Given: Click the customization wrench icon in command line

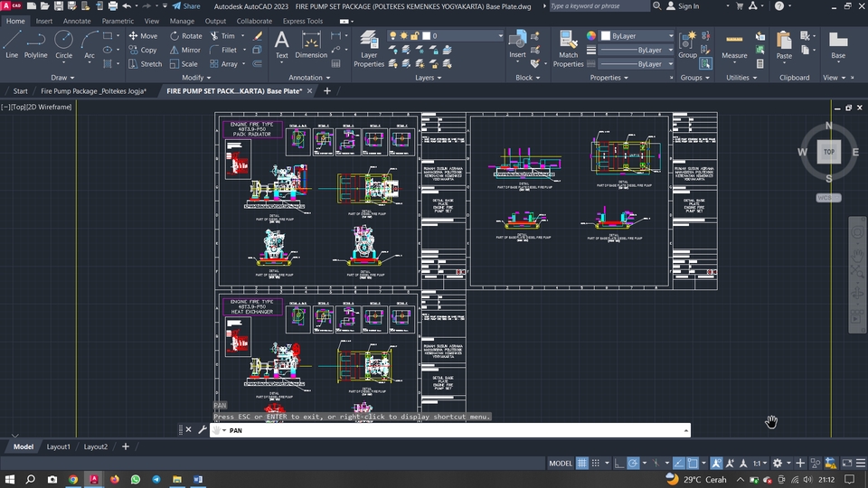Looking at the screenshot, I should click(x=202, y=430).
